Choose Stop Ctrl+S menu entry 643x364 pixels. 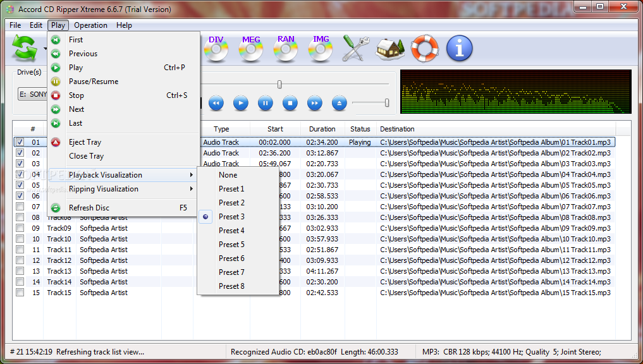coord(124,95)
